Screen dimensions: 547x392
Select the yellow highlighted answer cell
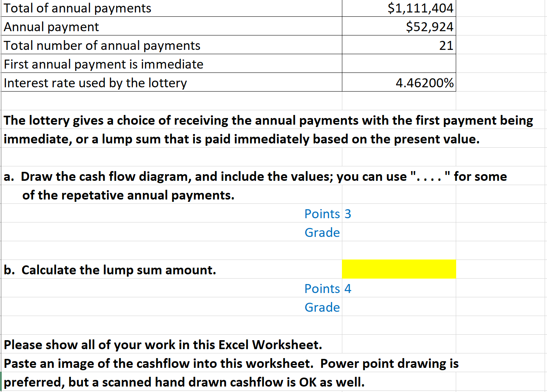coord(398,269)
